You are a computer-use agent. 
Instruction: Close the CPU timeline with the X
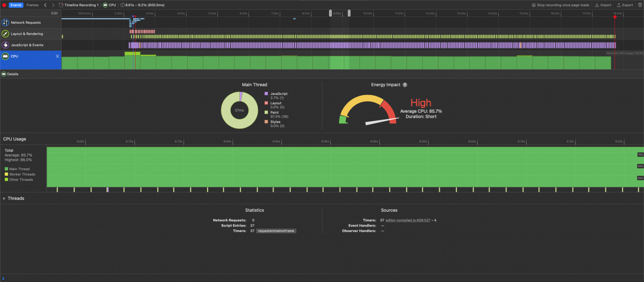point(57,56)
